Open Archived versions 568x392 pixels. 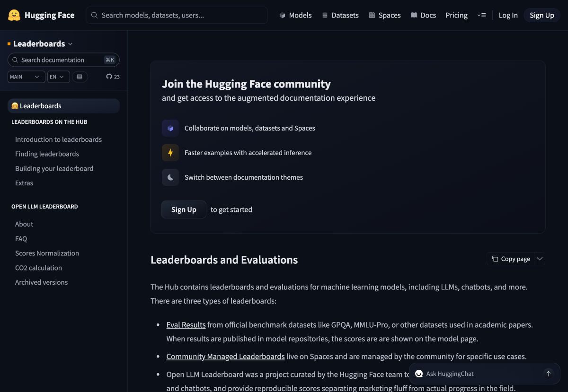(41, 282)
